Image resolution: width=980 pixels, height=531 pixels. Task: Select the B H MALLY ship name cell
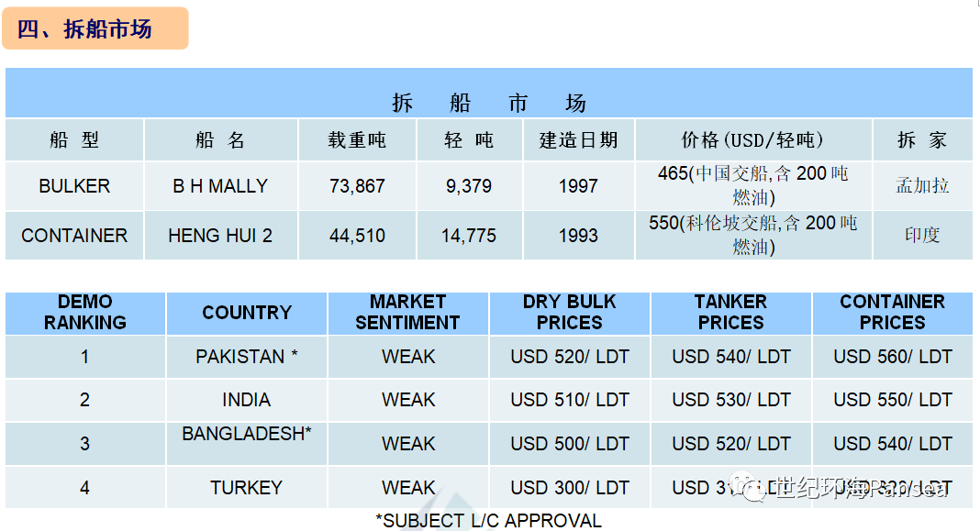click(x=220, y=186)
